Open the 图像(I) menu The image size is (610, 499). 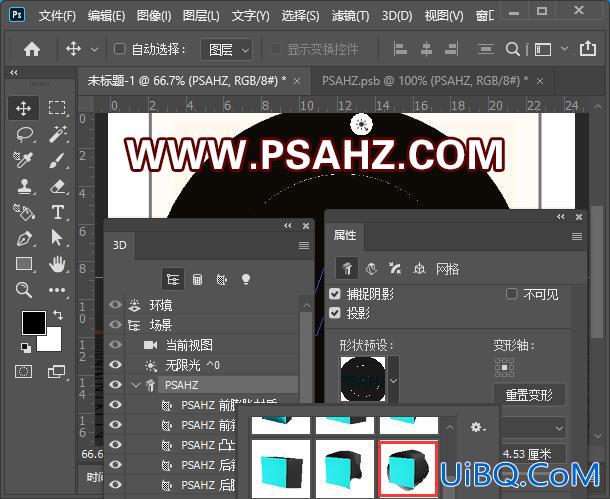pyautogui.click(x=154, y=16)
